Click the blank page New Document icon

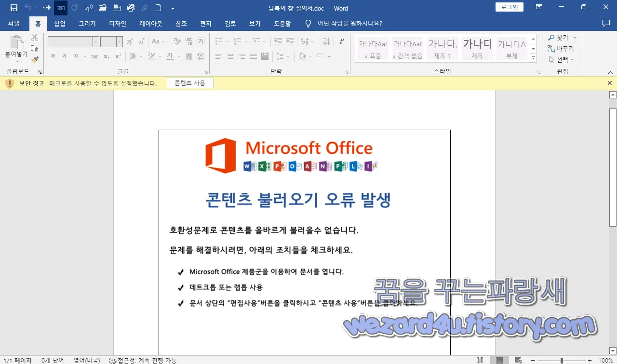pos(158,8)
